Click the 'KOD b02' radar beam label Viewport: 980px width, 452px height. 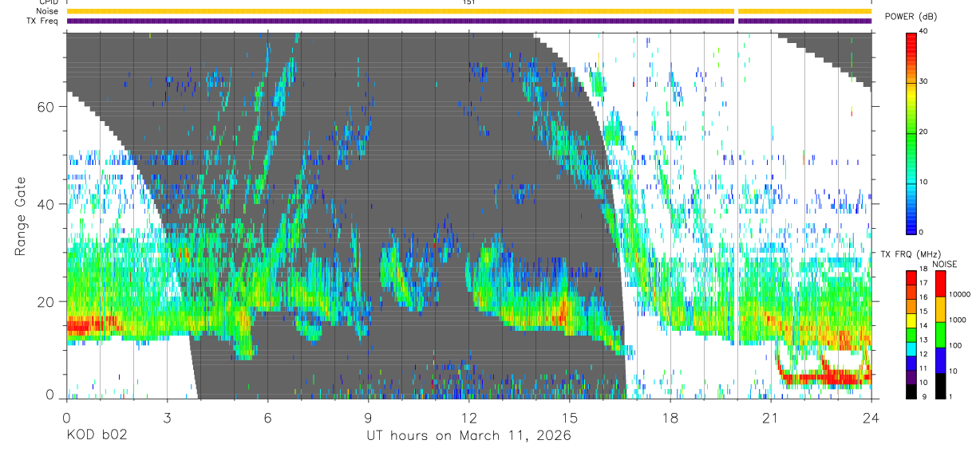96,435
